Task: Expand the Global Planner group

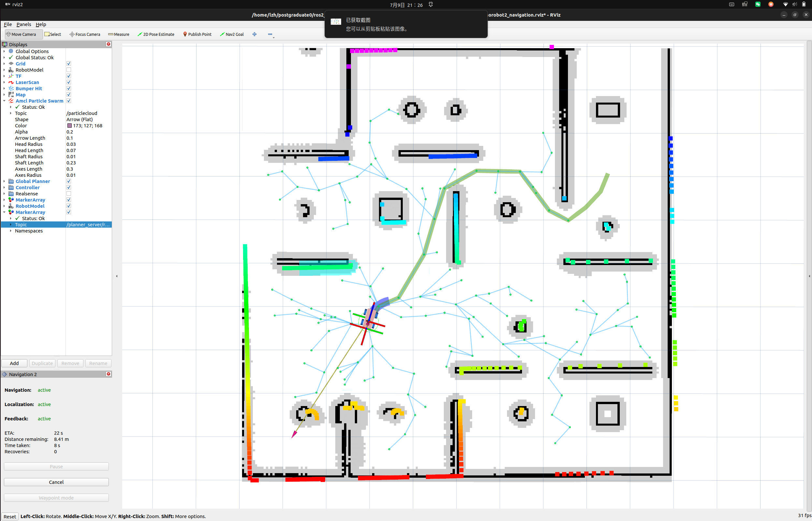Action: point(4,181)
